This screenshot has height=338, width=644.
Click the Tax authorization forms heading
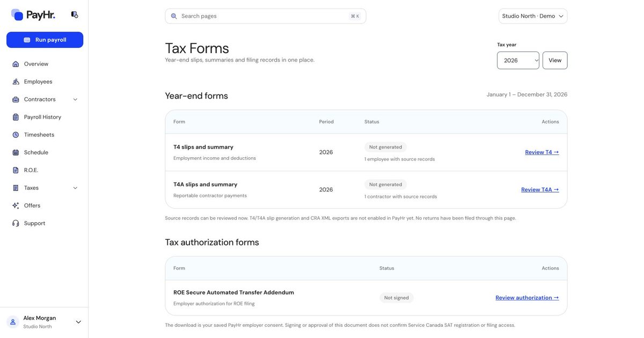point(212,243)
